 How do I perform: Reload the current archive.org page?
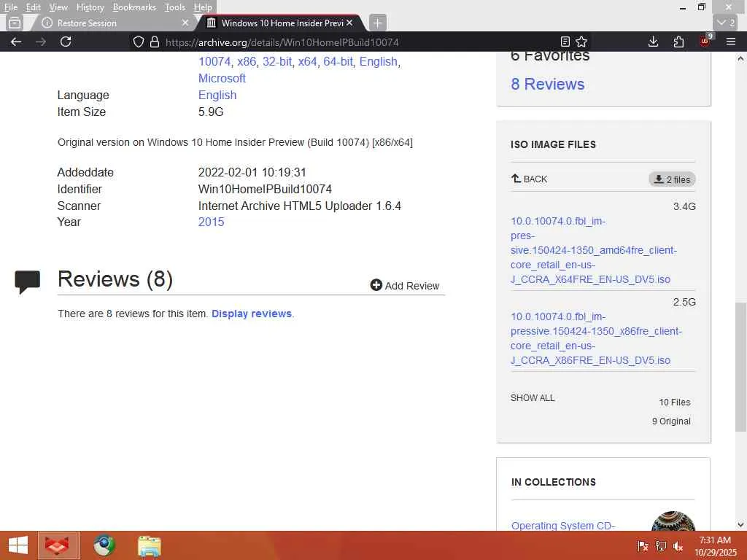pos(66,42)
